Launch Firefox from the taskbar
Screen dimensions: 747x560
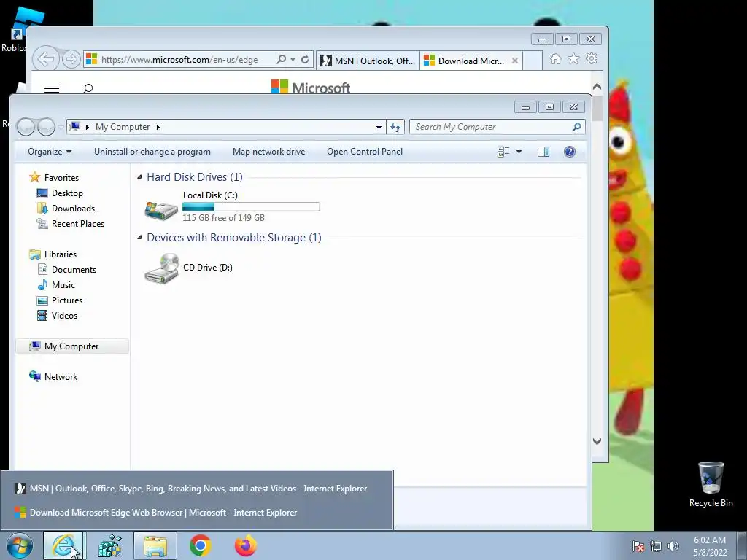[245, 545]
